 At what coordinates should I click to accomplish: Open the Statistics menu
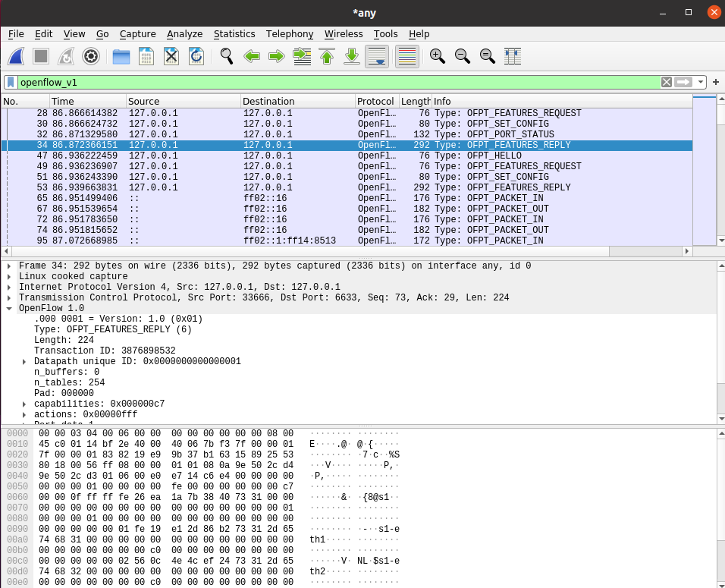(x=234, y=34)
